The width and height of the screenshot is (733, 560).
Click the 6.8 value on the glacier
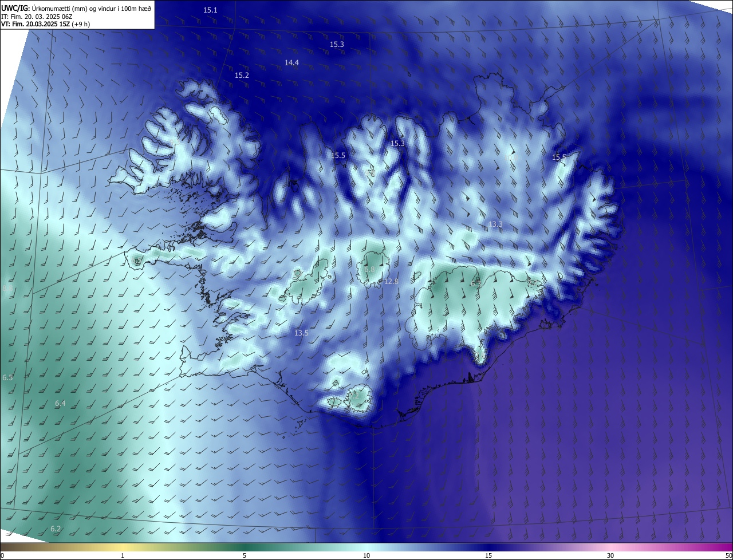(369, 269)
